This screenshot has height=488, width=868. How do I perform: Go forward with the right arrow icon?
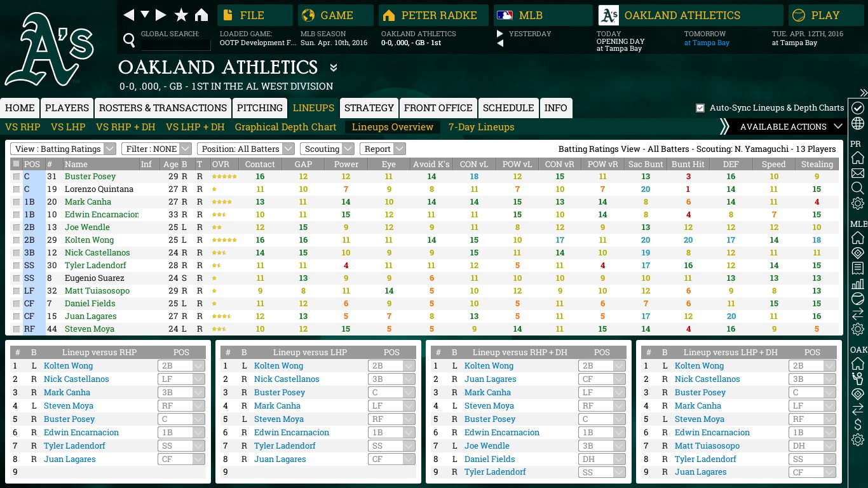[161, 15]
